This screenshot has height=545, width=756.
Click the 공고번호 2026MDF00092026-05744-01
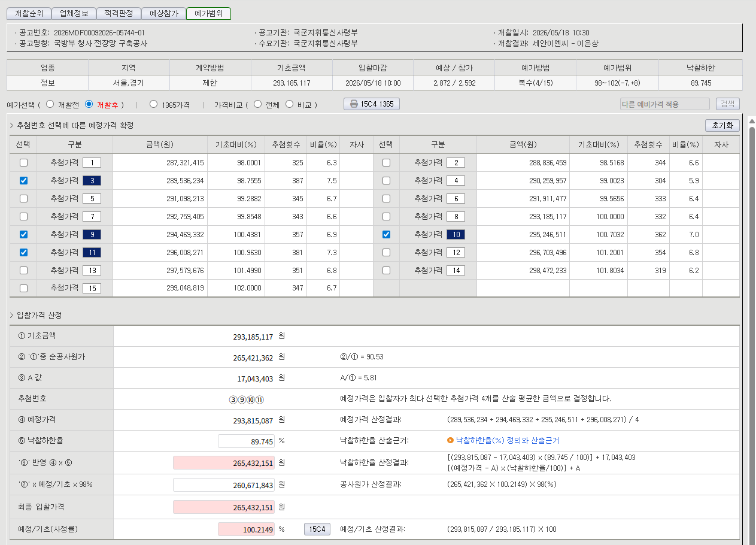[x=99, y=32]
